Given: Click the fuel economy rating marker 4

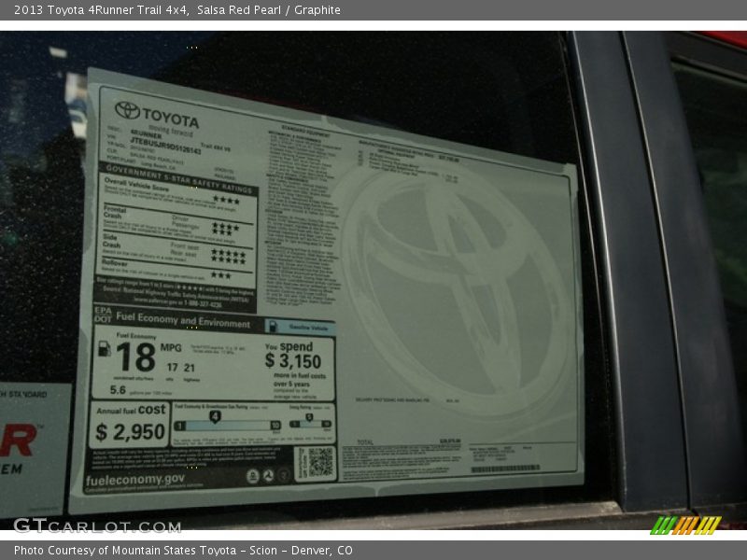Looking at the screenshot, I should [215, 416].
